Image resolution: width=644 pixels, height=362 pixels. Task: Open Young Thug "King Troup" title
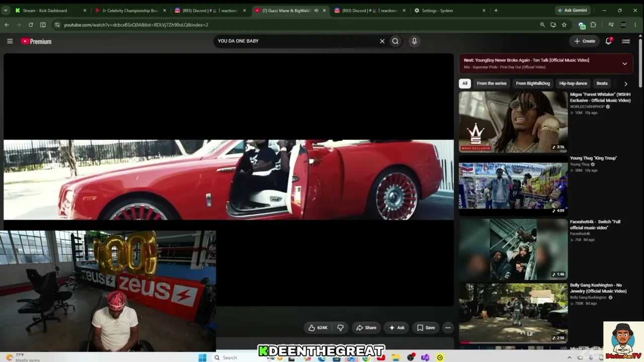(593, 158)
